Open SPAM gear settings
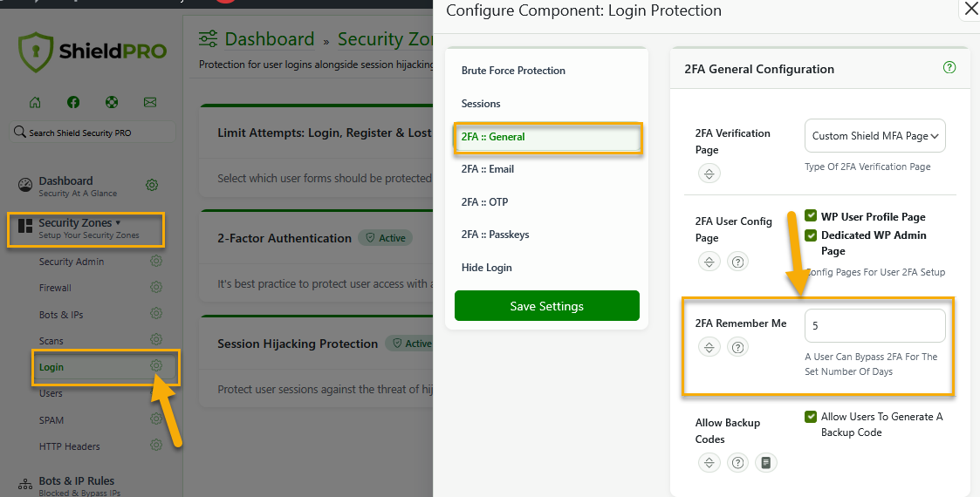 156,419
